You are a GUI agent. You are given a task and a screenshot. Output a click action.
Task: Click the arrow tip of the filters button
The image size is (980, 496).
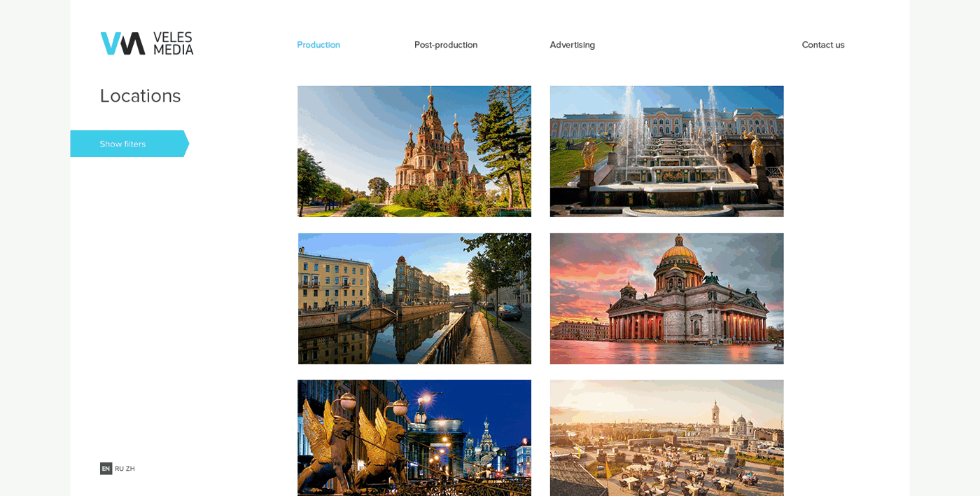tap(185, 144)
